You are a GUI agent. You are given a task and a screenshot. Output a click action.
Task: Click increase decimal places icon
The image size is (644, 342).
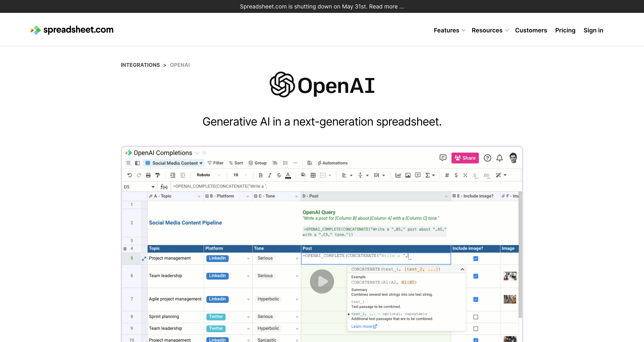[486, 175]
